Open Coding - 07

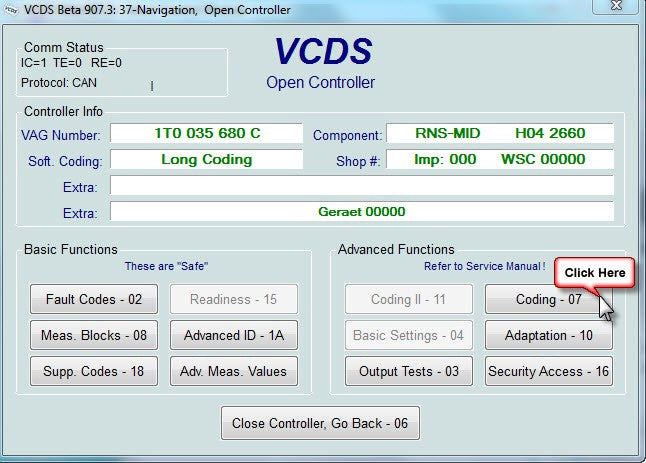coord(549,299)
